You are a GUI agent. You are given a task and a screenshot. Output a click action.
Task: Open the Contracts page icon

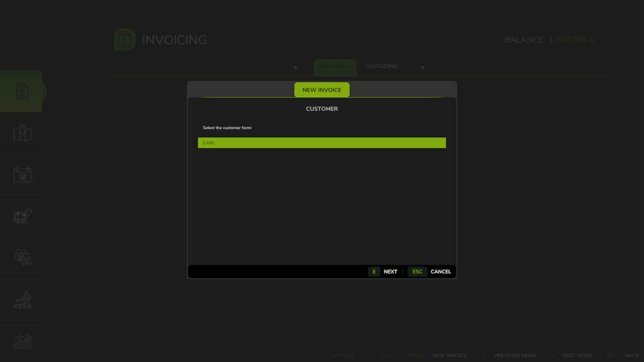click(x=22, y=257)
